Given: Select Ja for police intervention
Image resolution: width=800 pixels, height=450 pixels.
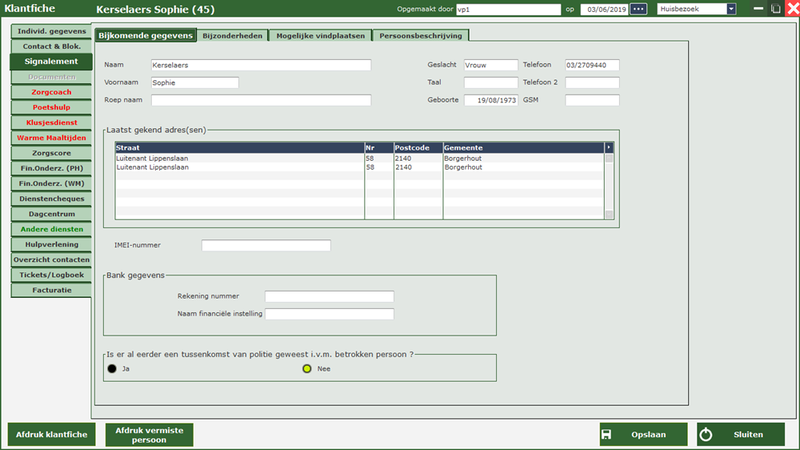Looking at the screenshot, I should click(x=112, y=368).
